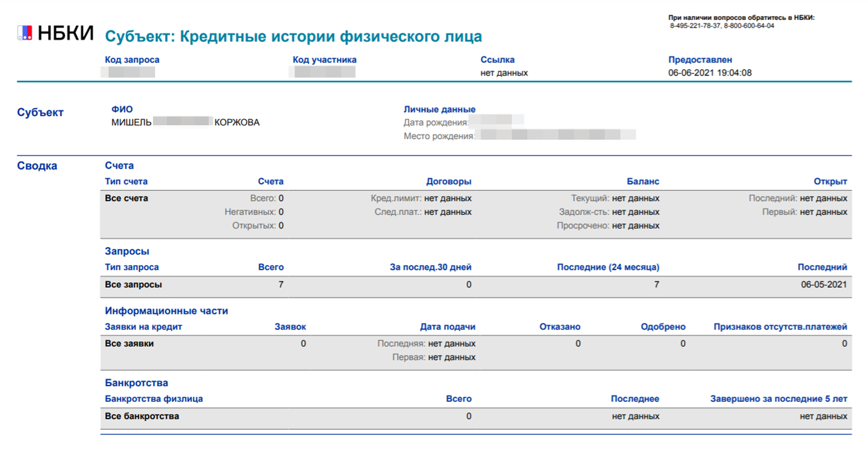Click the 'Предоставлен' heading
Screen dimensions: 868x457
tap(700, 60)
